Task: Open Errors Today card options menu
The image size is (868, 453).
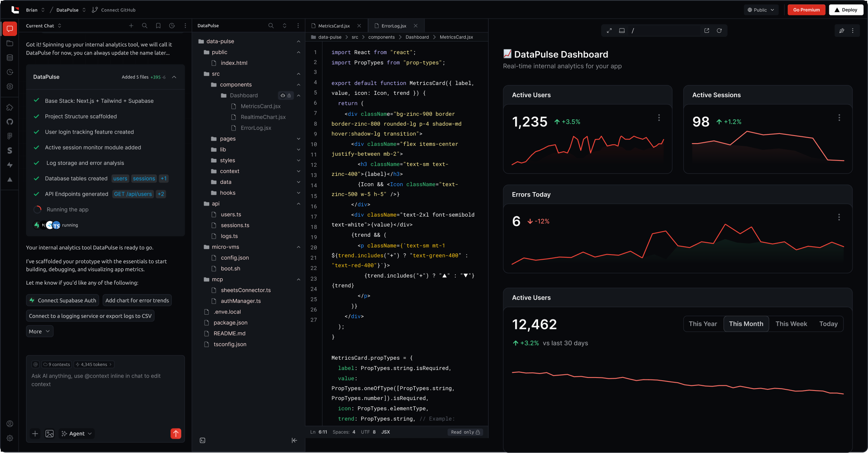Action: [x=839, y=217]
